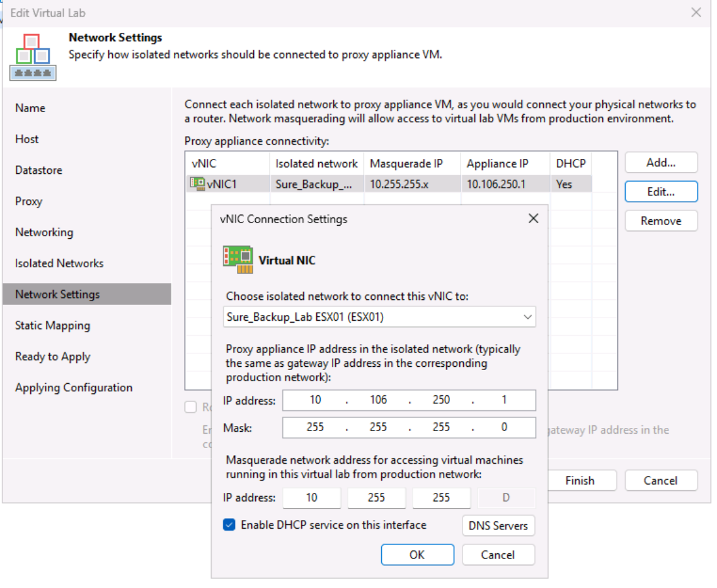Close the Edit Virtual Lab window
The width and height of the screenshot is (717, 588).
pyautogui.click(x=696, y=13)
